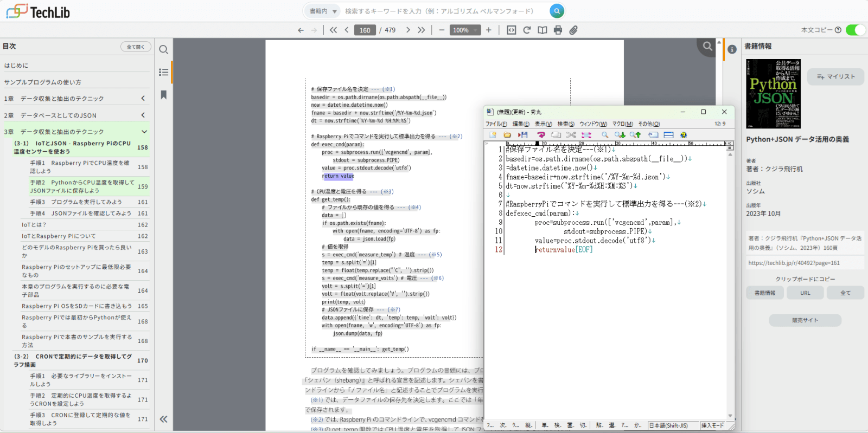Click the paperclip attachment icon
868x433 pixels.
573,30
